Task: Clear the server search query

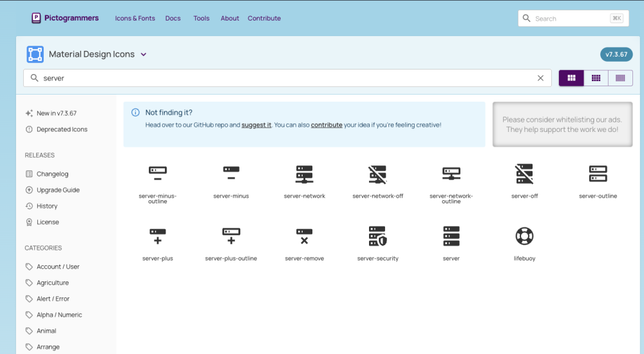Action: [x=540, y=78]
